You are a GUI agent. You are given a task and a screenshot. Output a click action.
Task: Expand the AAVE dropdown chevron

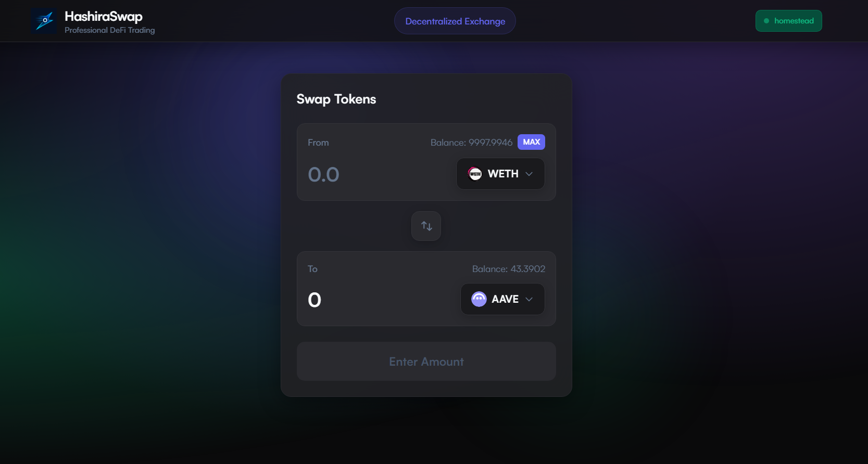coord(529,299)
